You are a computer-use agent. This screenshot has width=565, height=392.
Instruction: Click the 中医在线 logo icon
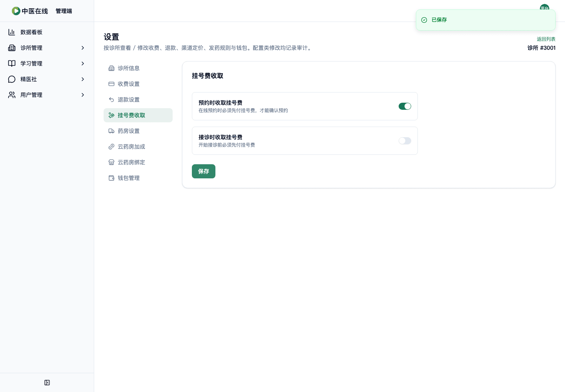coord(16,11)
